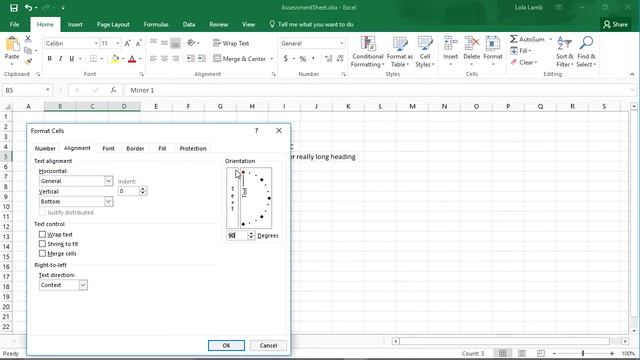The width and height of the screenshot is (640, 360).
Task: Expand Merge & Center dropdown arrow
Action: [x=271, y=59]
